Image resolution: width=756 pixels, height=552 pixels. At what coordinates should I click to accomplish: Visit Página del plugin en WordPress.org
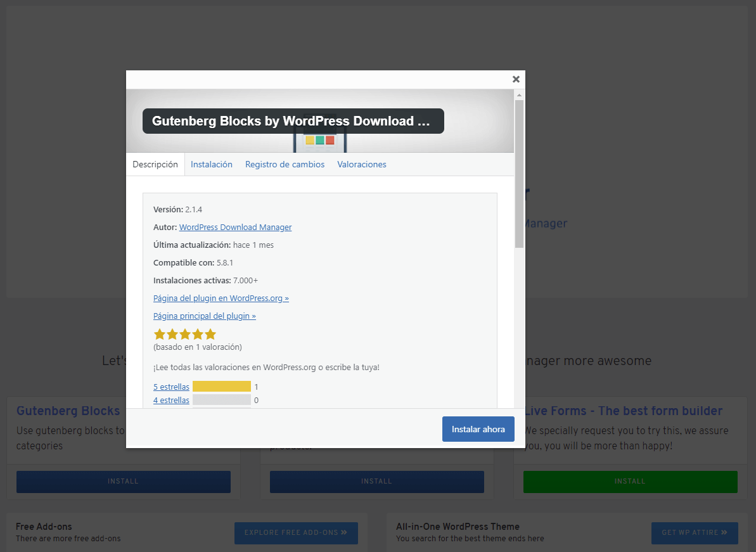(x=221, y=298)
